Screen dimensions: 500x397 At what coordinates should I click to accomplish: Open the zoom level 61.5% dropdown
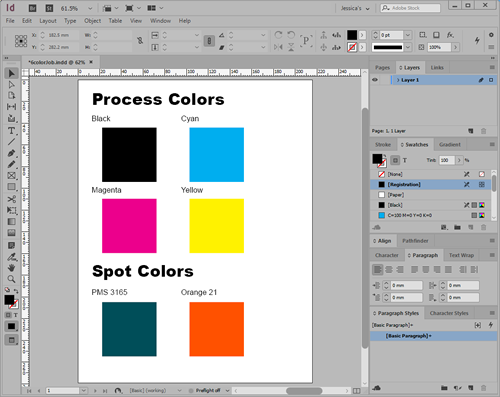[x=90, y=8]
